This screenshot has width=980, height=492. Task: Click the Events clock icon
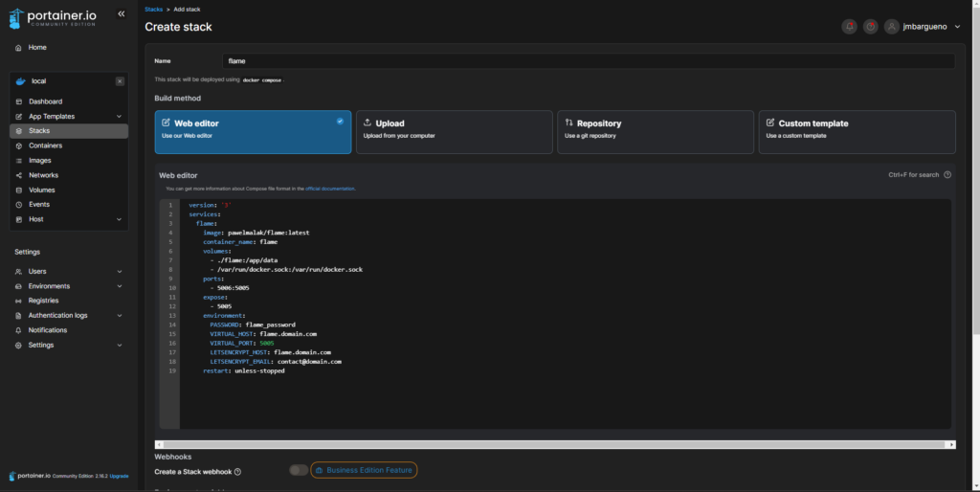pyautogui.click(x=19, y=205)
